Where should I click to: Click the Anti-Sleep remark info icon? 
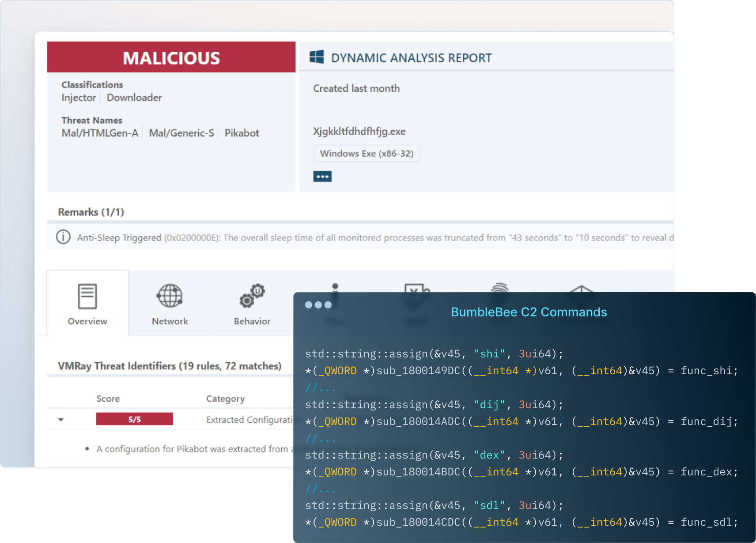(63, 237)
